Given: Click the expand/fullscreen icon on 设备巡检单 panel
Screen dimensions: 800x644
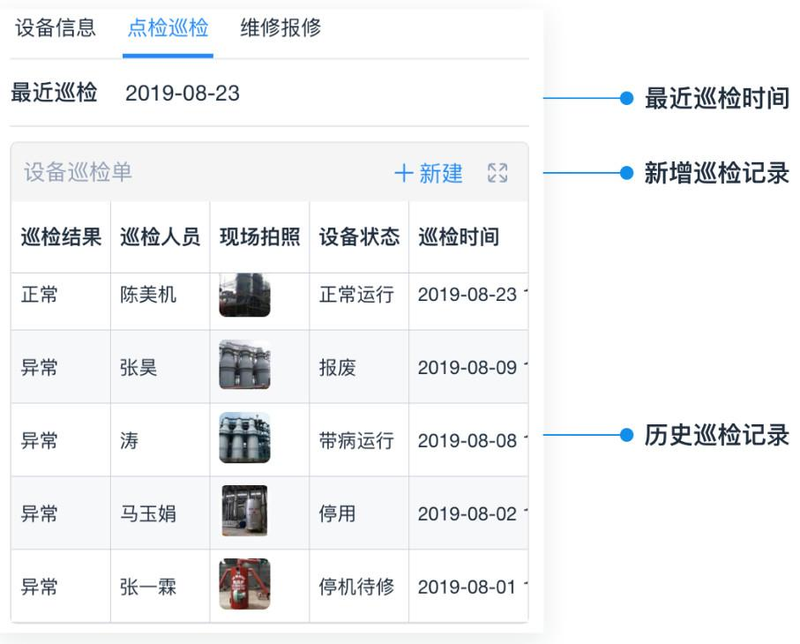Looking at the screenshot, I should click(x=499, y=172).
